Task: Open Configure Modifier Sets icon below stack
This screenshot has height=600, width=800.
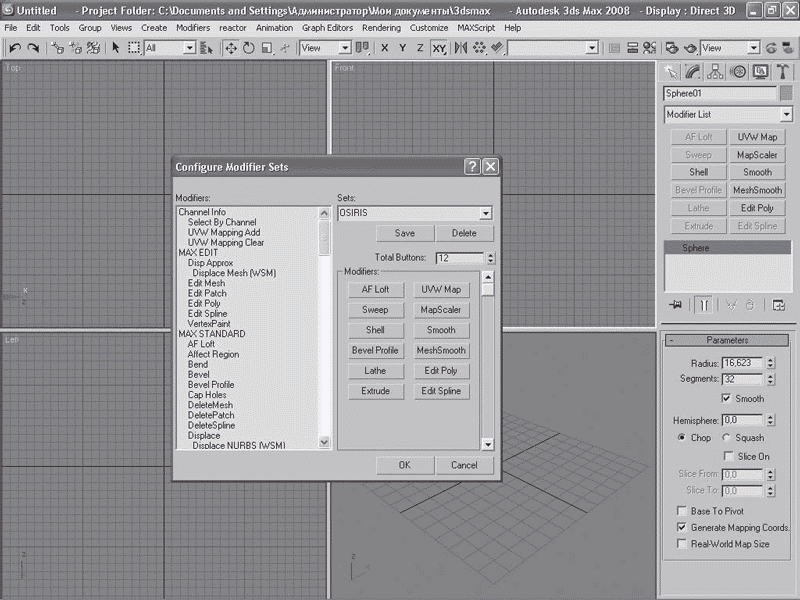Action: pos(779,306)
